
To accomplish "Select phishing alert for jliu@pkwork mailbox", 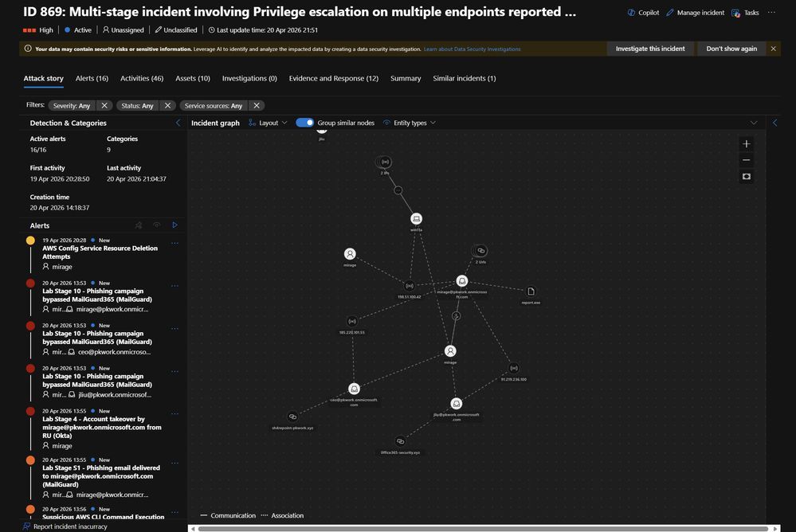I will 96,381.
